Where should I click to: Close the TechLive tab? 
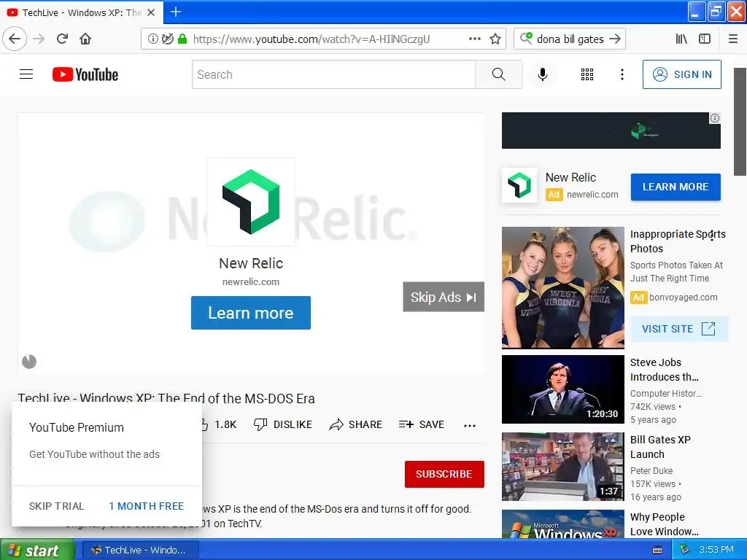pos(151,12)
